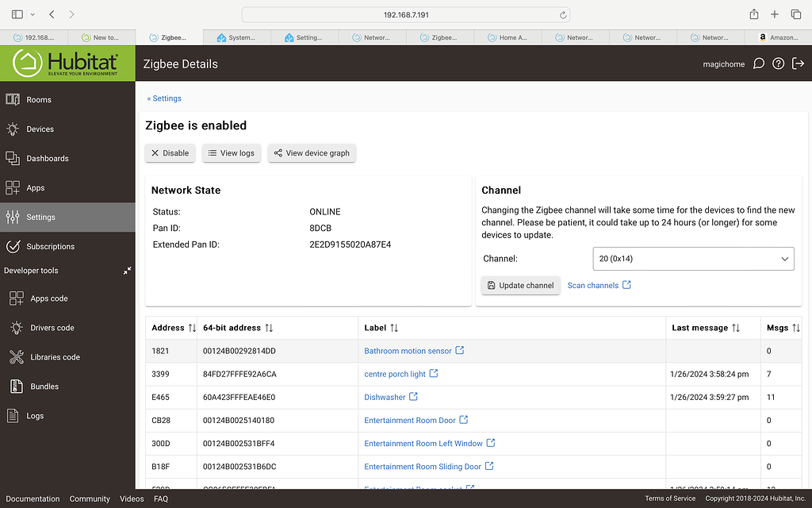812x508 pixels.
Task: Open the chat bubble icon in header
Action: 759,64
